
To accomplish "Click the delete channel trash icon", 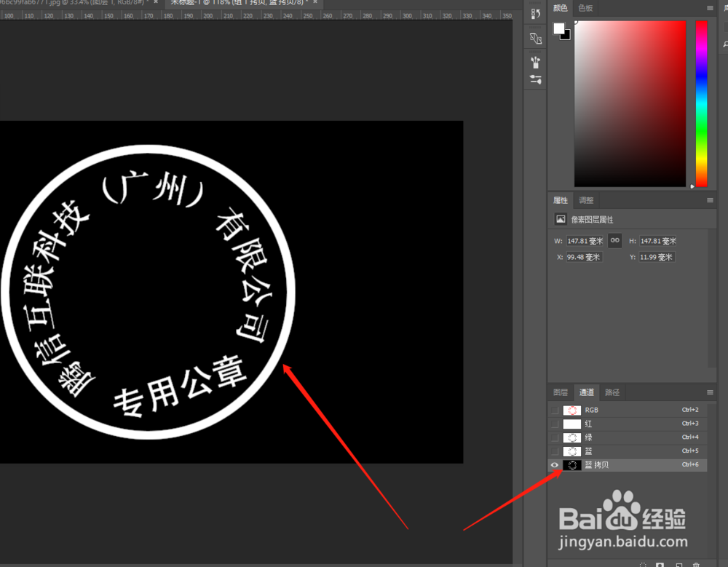I will click(x=696, y=564).
